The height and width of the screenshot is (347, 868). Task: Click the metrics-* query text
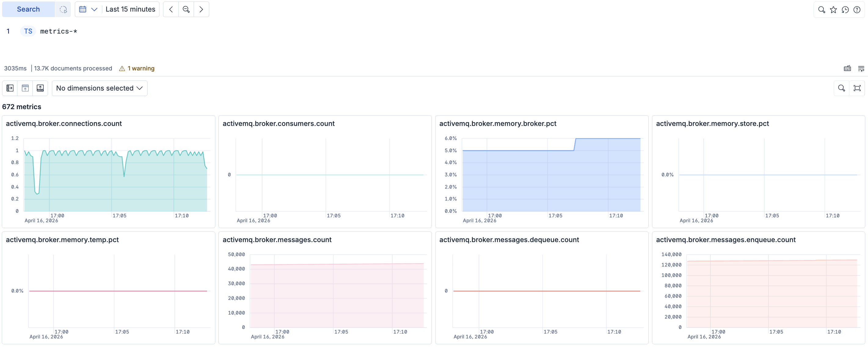click(59, 31)
